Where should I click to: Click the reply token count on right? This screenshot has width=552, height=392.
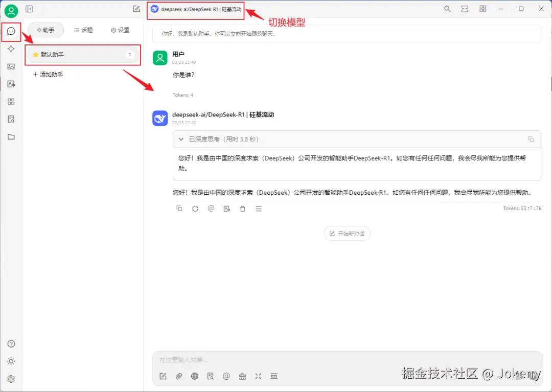pos(522,209)
